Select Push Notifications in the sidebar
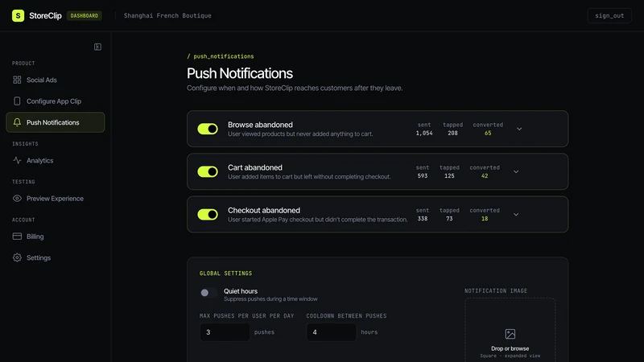This screenshot has height=362, width=644. click(x=56, y=122)
